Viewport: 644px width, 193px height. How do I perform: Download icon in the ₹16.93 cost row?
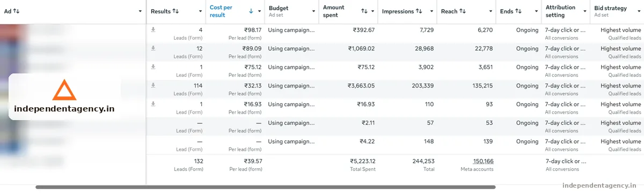click(x=153, y=104)
